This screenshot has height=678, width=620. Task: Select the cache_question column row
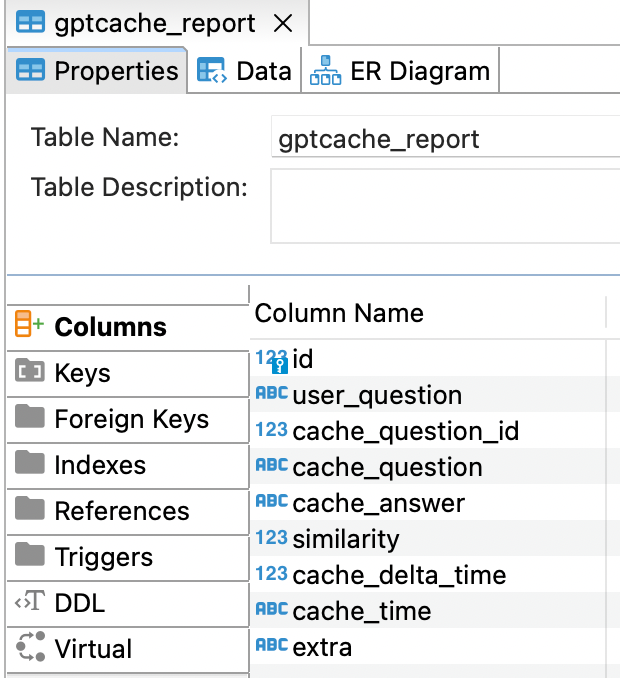coord(435,466)
